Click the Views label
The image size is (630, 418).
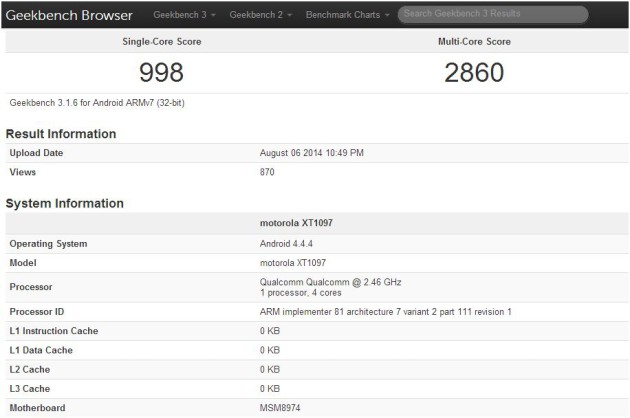pos(22,172)
